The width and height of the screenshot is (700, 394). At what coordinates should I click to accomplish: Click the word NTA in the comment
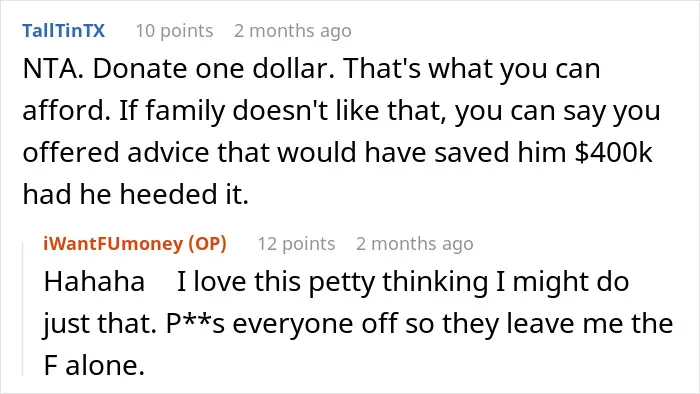point(49,69)
